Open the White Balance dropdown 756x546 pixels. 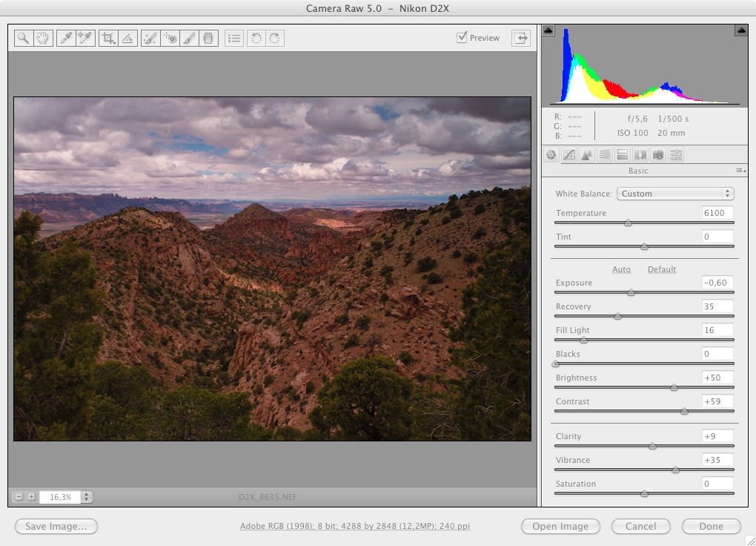pos(674,194)
